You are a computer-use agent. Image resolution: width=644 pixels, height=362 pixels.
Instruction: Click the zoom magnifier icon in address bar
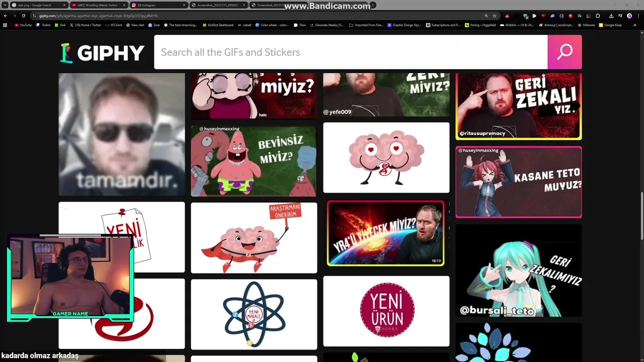486,16
